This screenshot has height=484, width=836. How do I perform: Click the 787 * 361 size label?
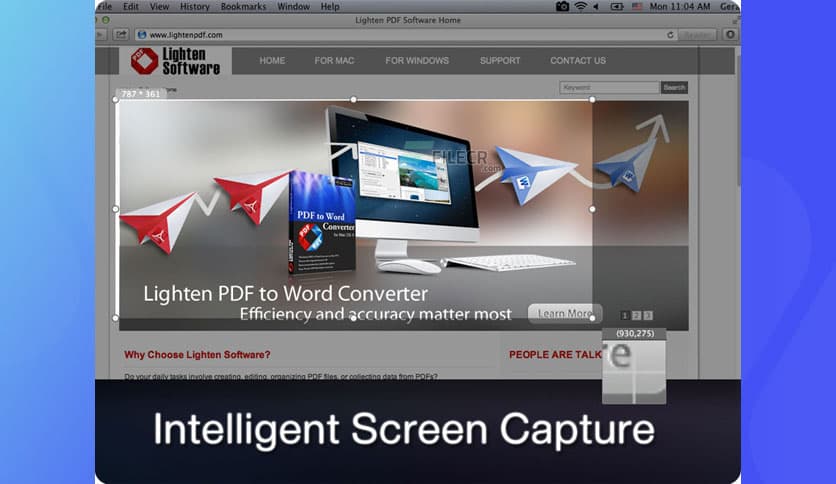pyautogui.click(x=141, y=94)
